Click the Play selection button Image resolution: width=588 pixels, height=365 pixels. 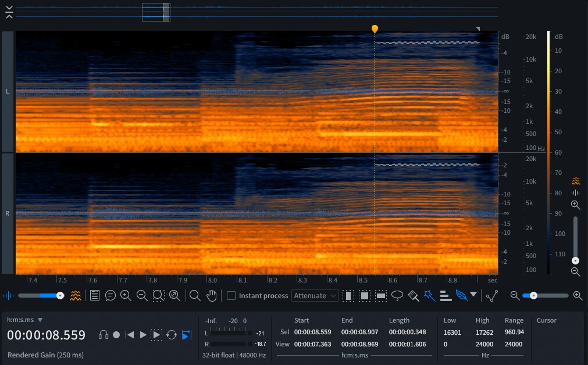point(156,335)
